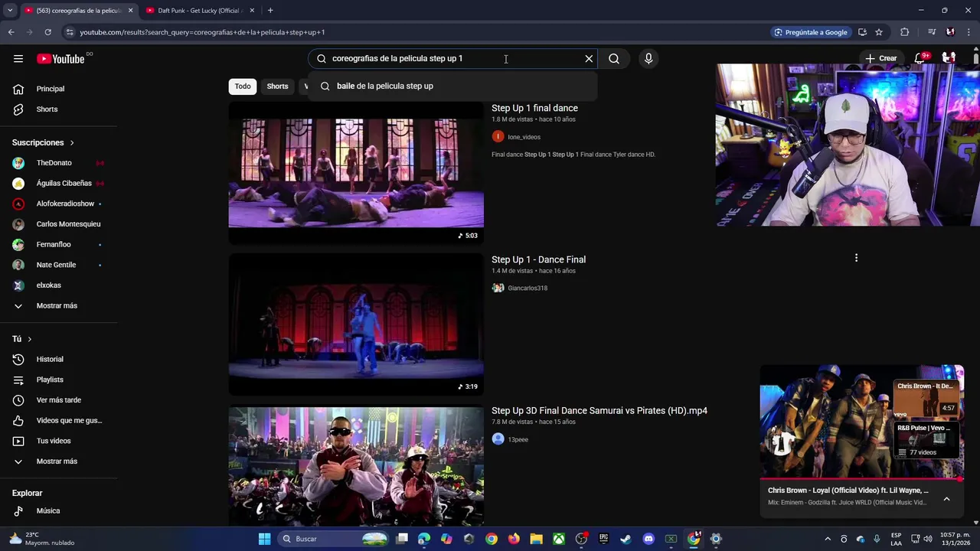Switch to the Daft Punk Get Lucky tab
Screen dimensions: 980x551
pyautogui.click(x=199, y=11)
